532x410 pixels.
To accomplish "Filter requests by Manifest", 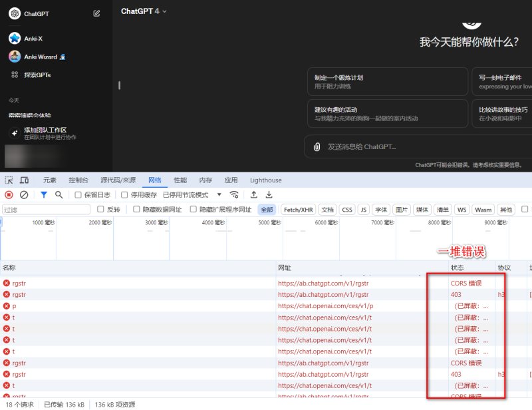I will click(x=442, y=210).
